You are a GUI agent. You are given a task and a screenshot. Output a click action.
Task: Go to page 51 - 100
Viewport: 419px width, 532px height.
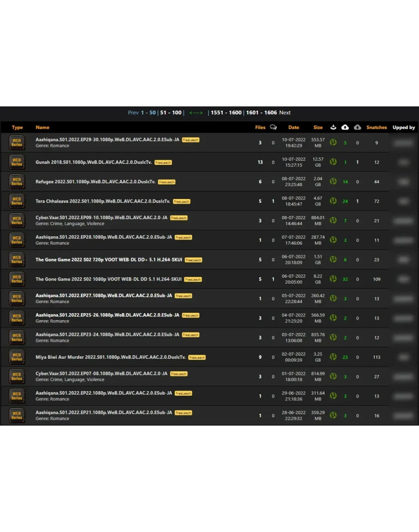pos(171,113)
